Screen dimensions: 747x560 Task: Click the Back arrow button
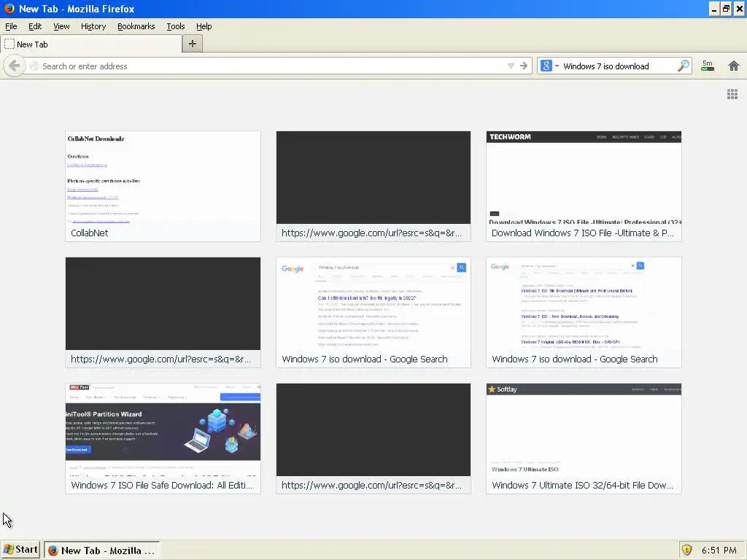point(15,66)
